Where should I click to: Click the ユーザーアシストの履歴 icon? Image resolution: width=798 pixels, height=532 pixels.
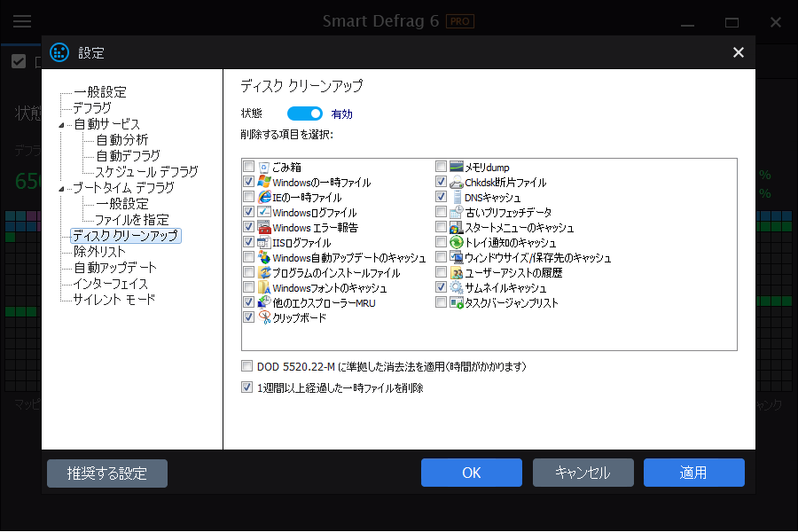click(x=456, y=272)
